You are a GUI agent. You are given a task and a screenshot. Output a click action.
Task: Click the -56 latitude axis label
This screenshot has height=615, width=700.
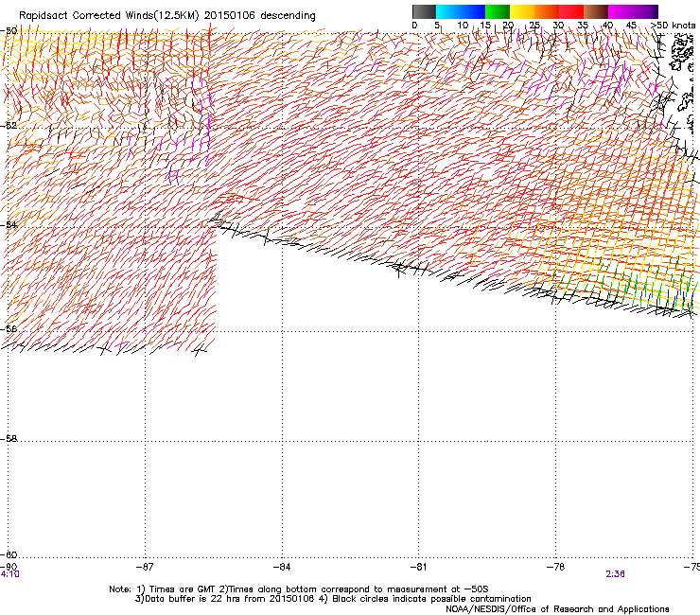[9, 328]
